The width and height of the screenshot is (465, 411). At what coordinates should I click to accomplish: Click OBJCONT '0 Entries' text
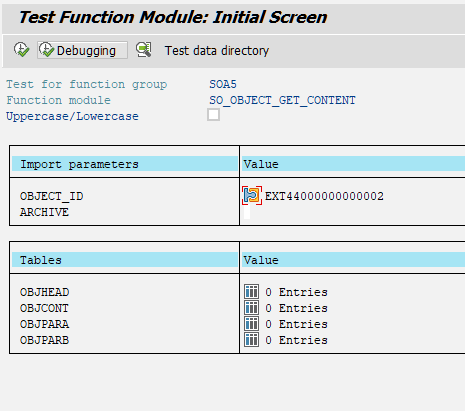(296, 308)
